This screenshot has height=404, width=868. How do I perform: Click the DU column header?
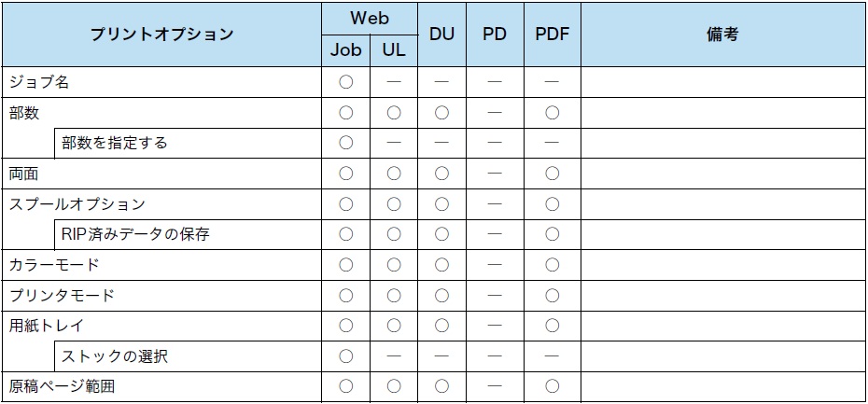pos(441,35)
